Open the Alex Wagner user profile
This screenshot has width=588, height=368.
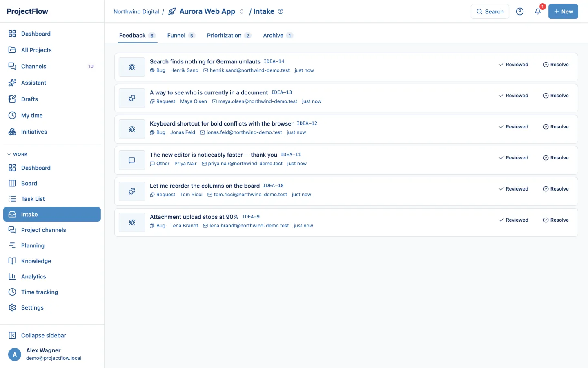pos(52,354)
